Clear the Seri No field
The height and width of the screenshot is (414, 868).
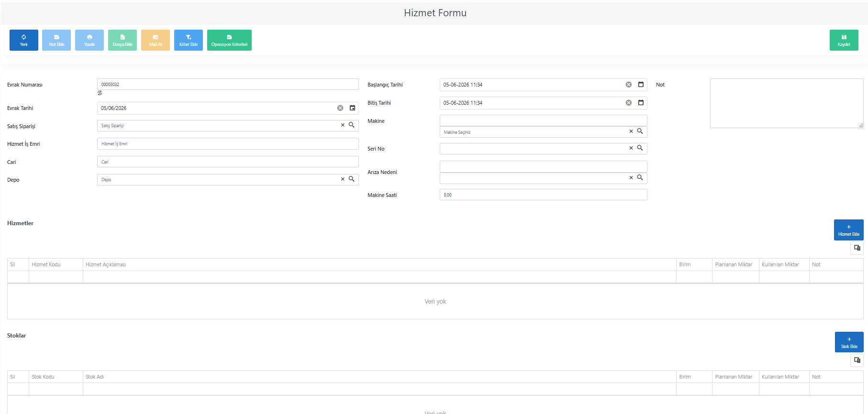(631, 148)
